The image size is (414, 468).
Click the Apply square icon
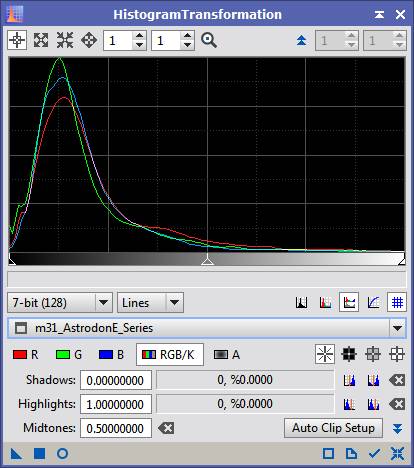pos(39,454)
